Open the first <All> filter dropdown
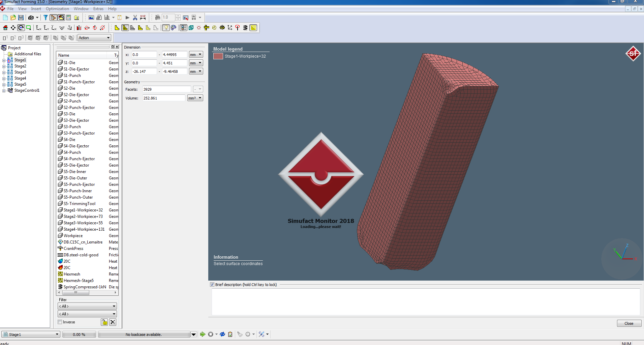 [87, 306]
